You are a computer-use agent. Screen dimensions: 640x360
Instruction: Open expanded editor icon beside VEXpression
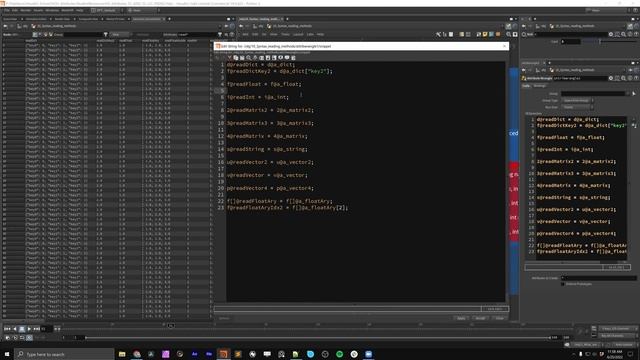tap(634, 126)
